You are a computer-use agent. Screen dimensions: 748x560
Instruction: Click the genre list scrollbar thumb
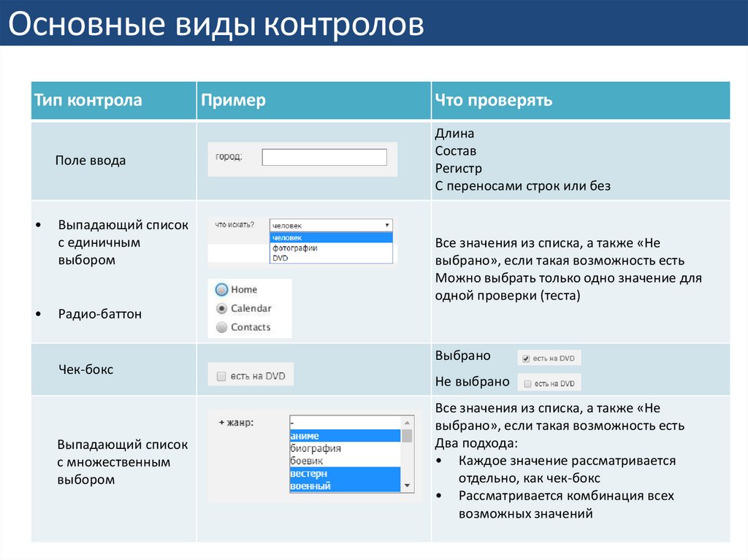tap(407, 435)
